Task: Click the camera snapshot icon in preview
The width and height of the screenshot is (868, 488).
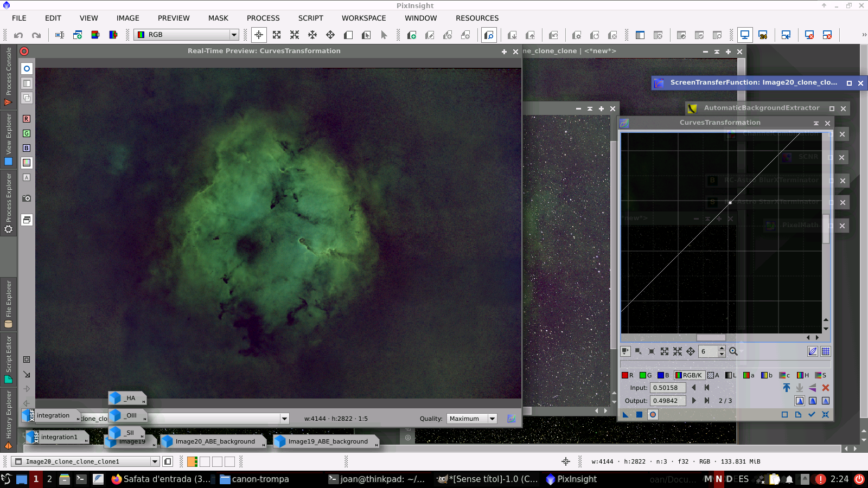Action: pyautogui.click(x=27, y=198)
